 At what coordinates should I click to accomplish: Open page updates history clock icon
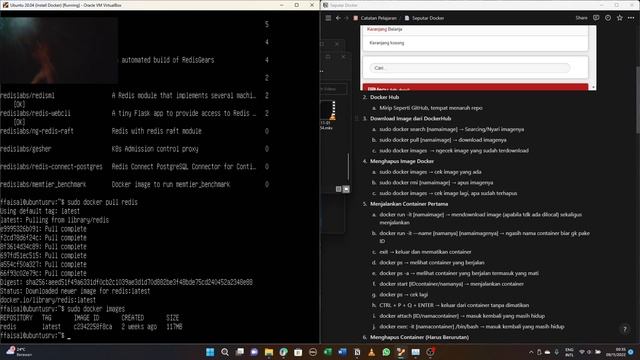tap(608, 18)
